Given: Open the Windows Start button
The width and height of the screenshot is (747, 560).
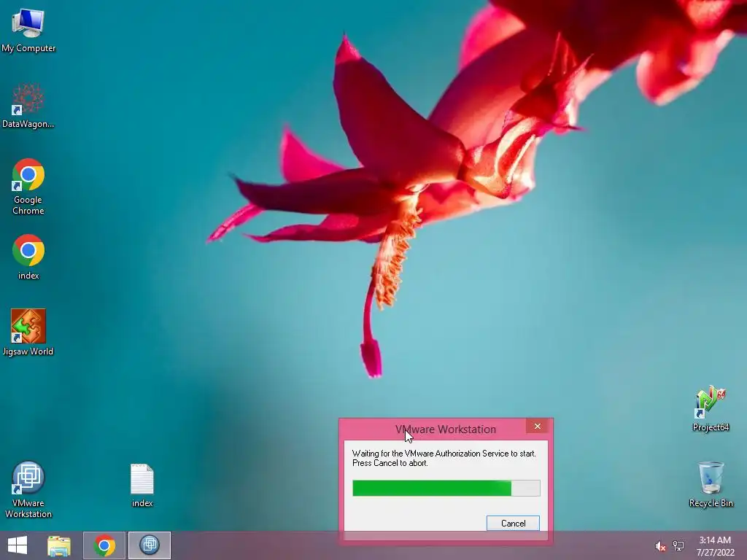Looking at the screenshot, I should pos(18,545).
